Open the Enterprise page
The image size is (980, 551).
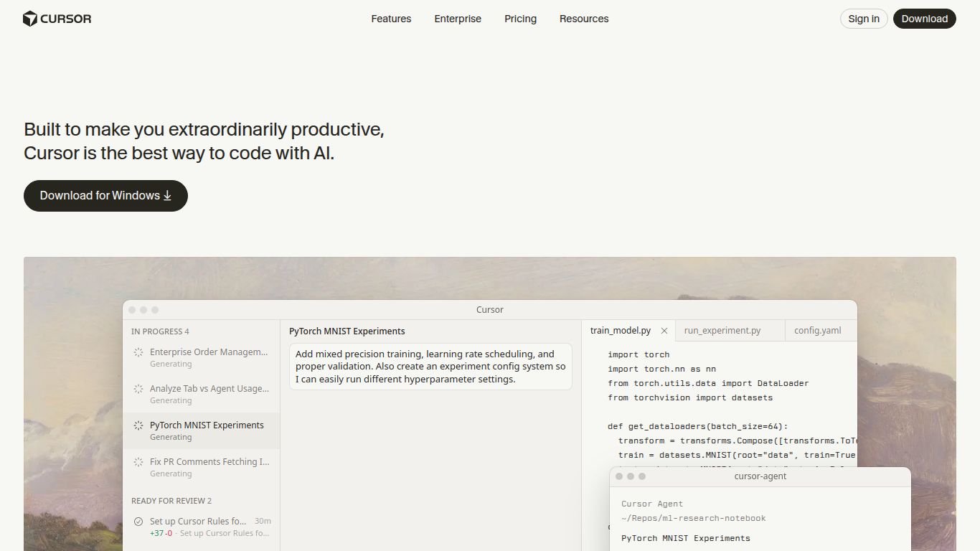pos(458,19)
